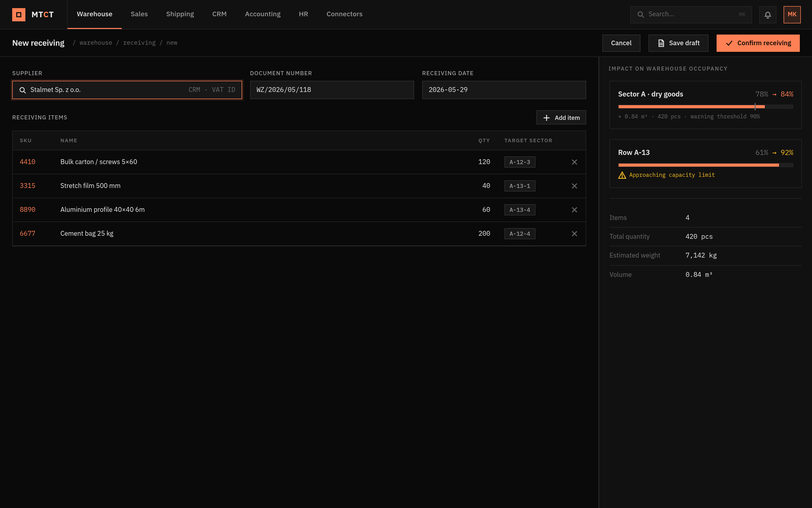The image size is (812, 508).
Task: Click the Row A-13 card title
Action: [634, 153]
